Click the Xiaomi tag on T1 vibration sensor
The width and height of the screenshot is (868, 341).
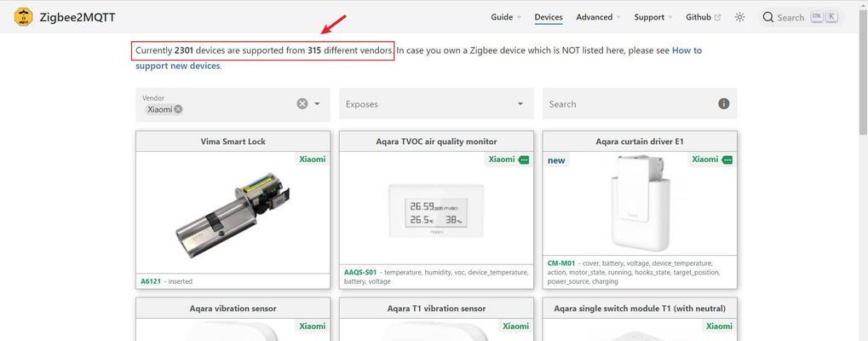pyautogui.click(x=515, y=326)
